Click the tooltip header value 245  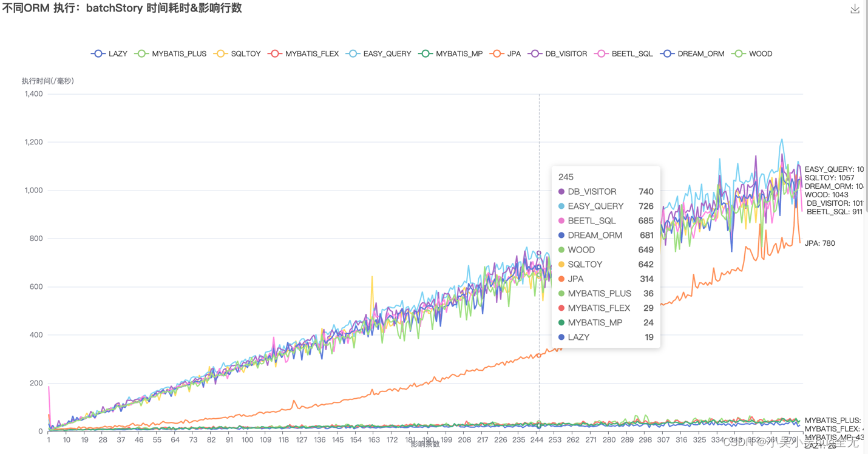(x=566, y=177)
